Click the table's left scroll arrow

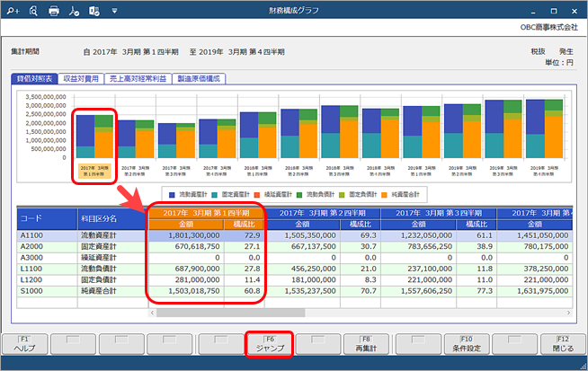[x=152, y=313]
